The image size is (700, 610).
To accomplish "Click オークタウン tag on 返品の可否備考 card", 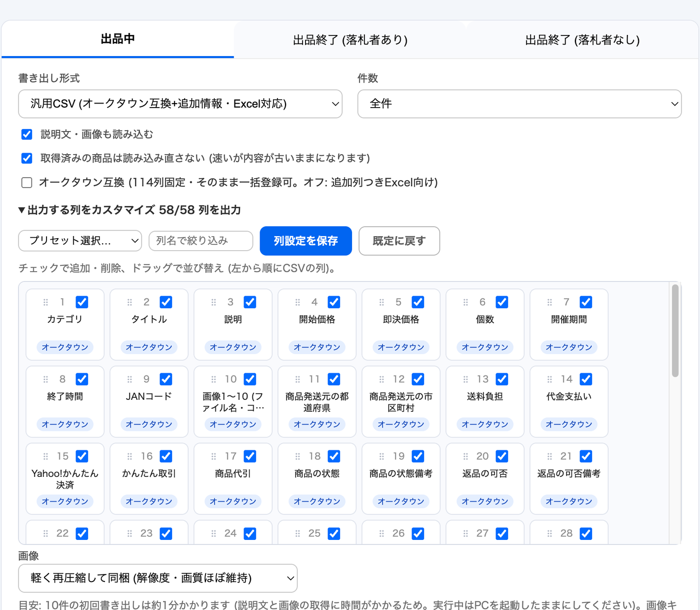I will coord(569,501).
